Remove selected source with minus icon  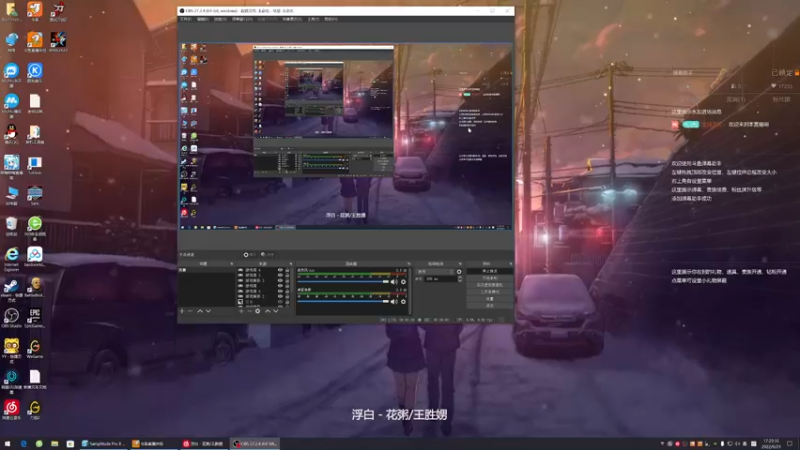click(249, 311)
